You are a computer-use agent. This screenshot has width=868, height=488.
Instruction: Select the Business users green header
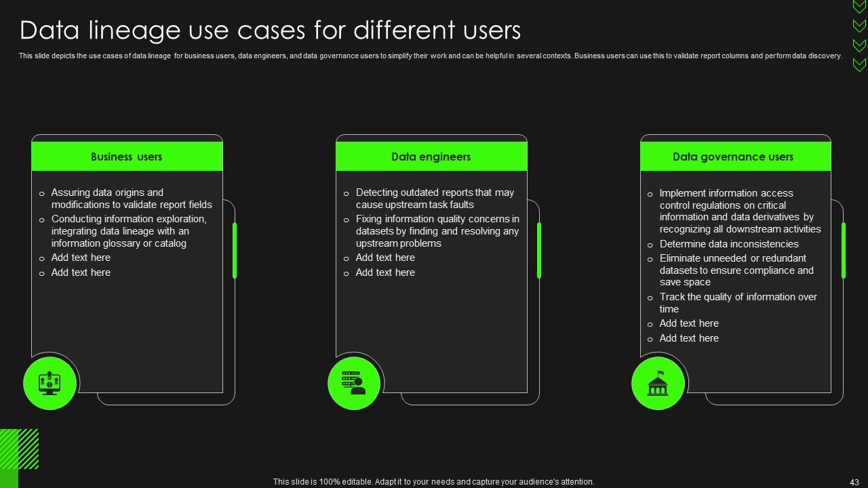(127, 157)
